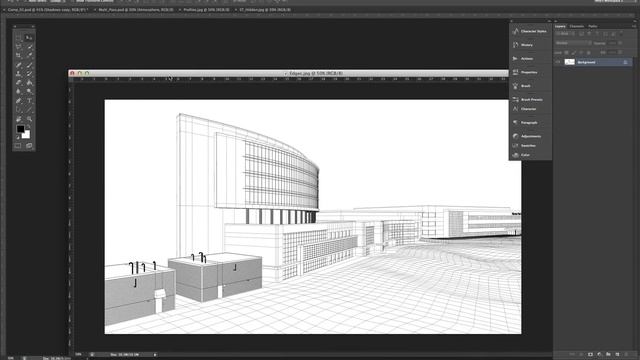The height and width of the screenshot is (360, 640).
Task: Open the layer filter kind dropdown
Action: pos(564,34)
